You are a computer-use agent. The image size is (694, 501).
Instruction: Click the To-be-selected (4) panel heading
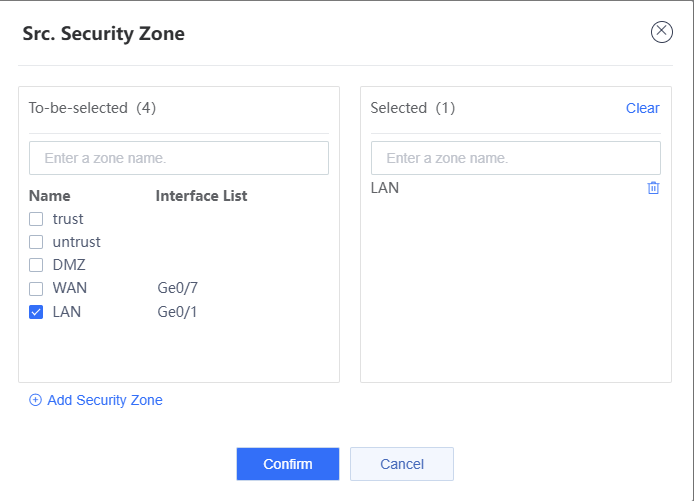point(92,108)
